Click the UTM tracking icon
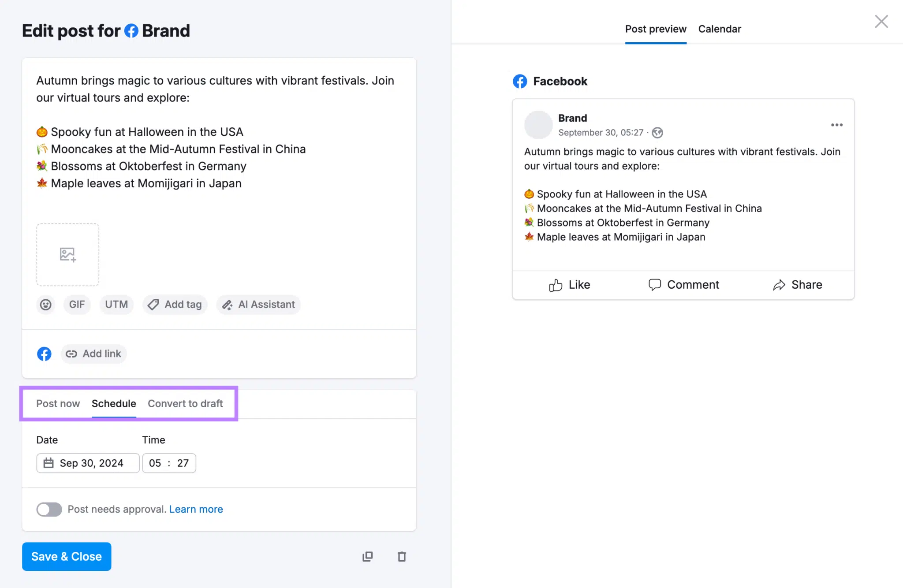Image resolution: width=903 pixels, height=588 pixels. click(x=116, y=305)
